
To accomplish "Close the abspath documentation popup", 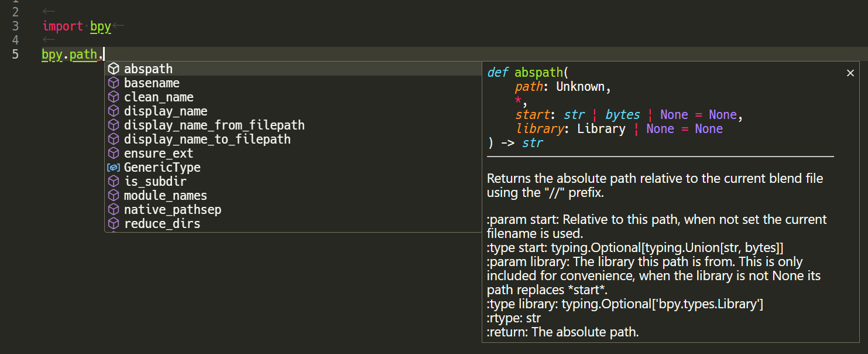I will [850, 73].
